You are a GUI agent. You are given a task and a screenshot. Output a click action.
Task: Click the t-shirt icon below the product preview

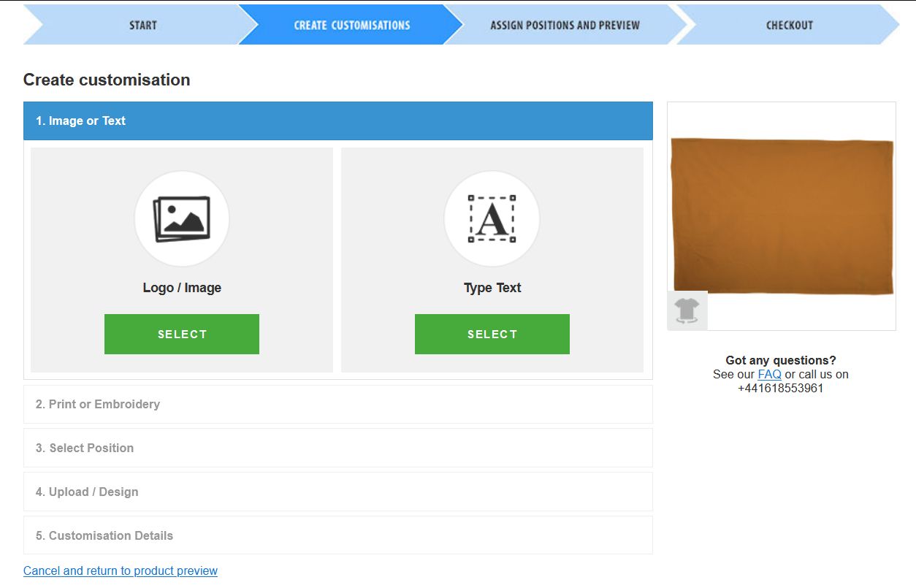point(686,310)
